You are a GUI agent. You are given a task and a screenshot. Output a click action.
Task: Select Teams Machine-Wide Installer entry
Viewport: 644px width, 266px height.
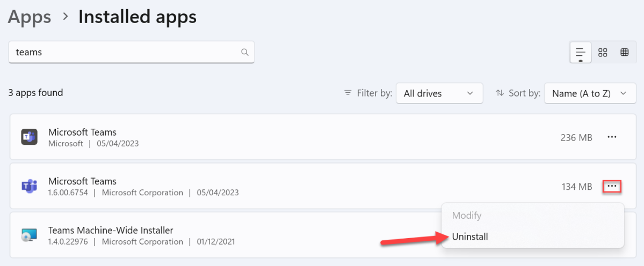[323, 235]
